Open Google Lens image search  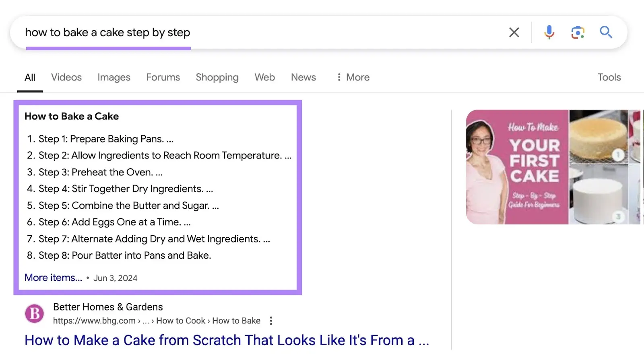pyautogui.click(x=577, y=32)
